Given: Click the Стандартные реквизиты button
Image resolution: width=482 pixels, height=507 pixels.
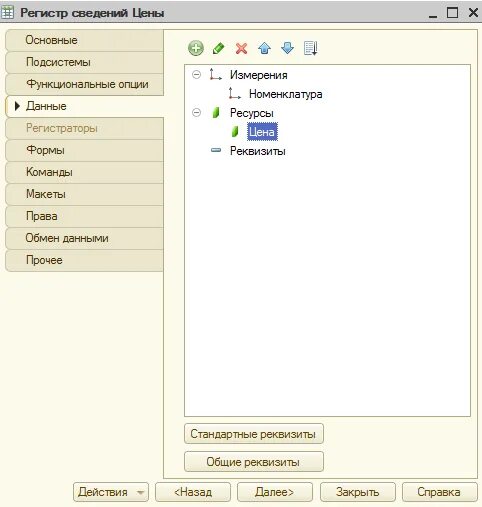Looking at the screenshot, I should click(254, 434).
